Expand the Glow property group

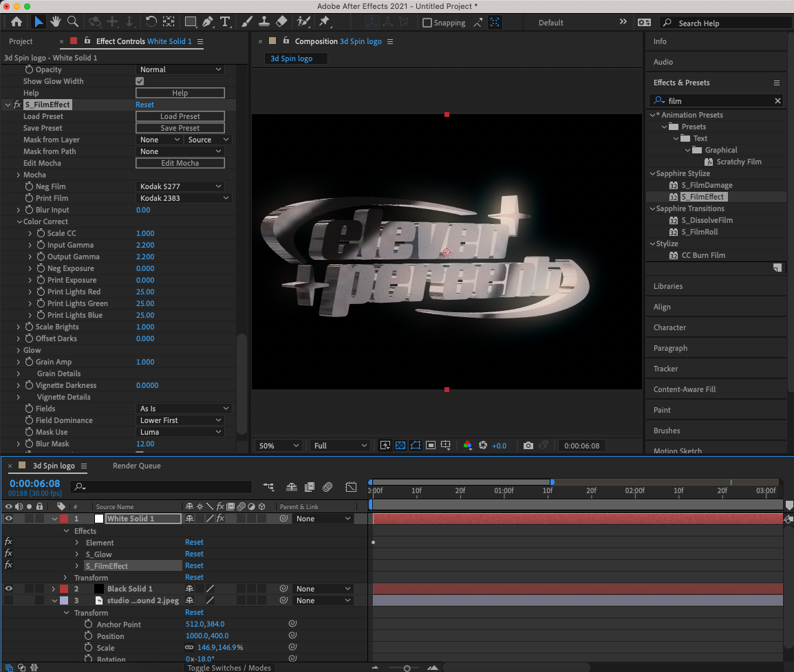(18, 350)
